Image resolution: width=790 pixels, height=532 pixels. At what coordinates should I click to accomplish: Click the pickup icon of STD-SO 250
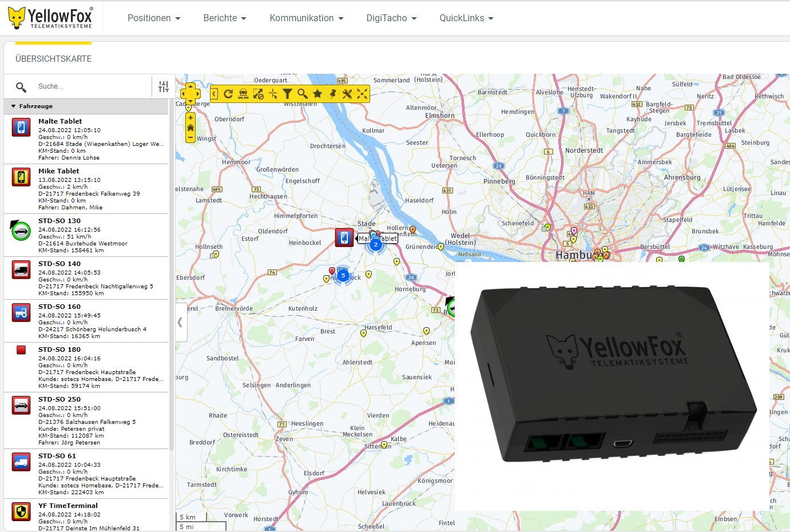pos(21,405)
